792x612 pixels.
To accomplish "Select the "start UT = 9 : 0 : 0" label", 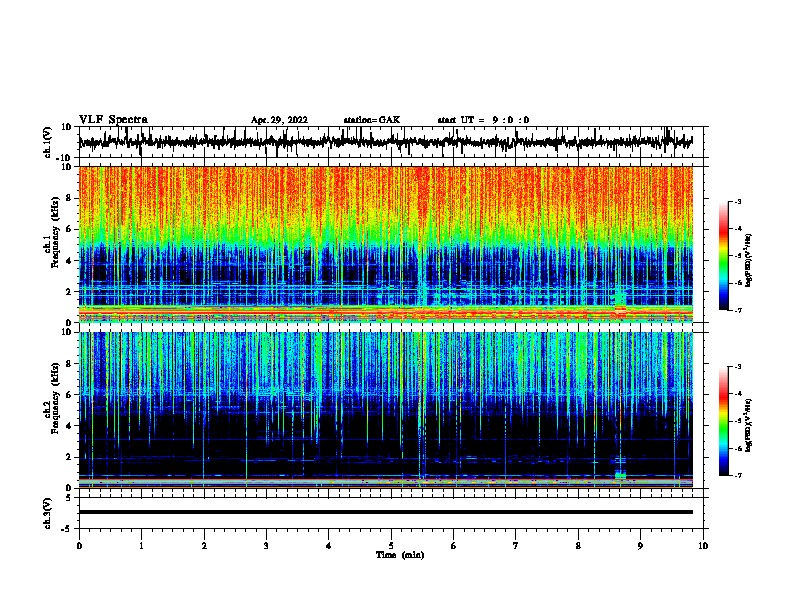I will tap(483, 120).
